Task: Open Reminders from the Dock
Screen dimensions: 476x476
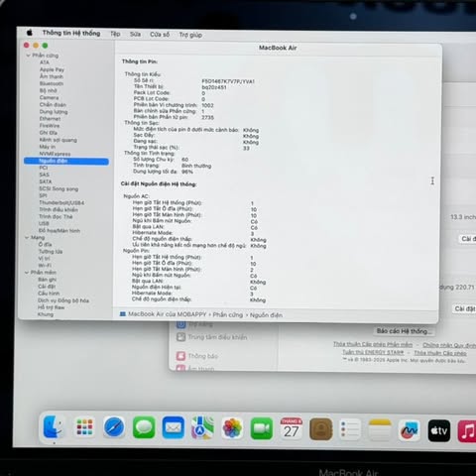Action: coord(350,429)
